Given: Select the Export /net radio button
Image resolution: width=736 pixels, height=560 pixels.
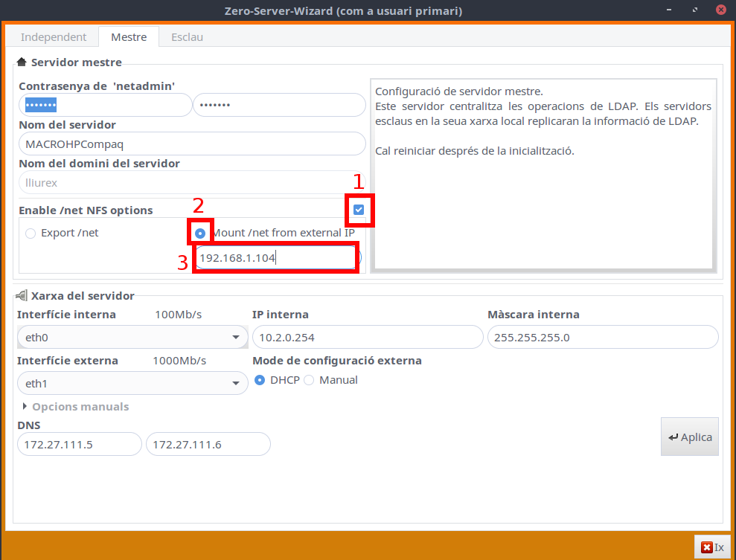Looking at the screenshot, I should (x=31, y=234).
